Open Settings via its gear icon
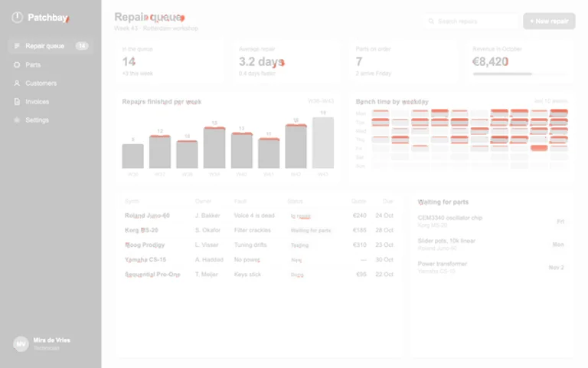The width and height of the screenshot is (588, 368). pos(17,120)
